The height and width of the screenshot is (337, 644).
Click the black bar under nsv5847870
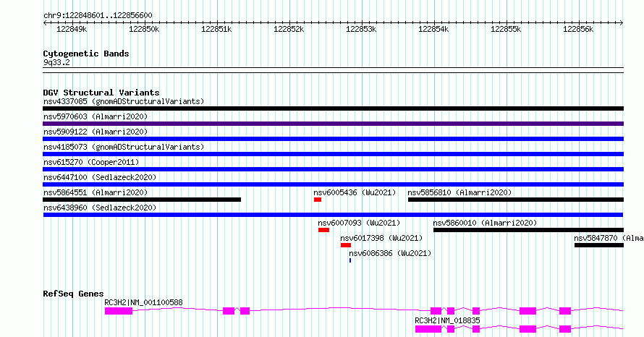599,245
